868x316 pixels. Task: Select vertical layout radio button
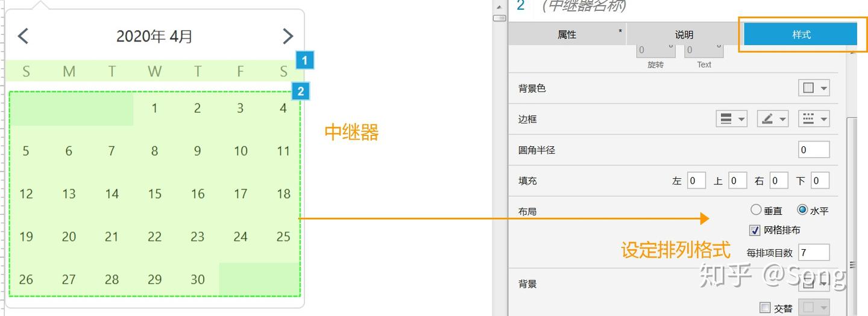756,210
